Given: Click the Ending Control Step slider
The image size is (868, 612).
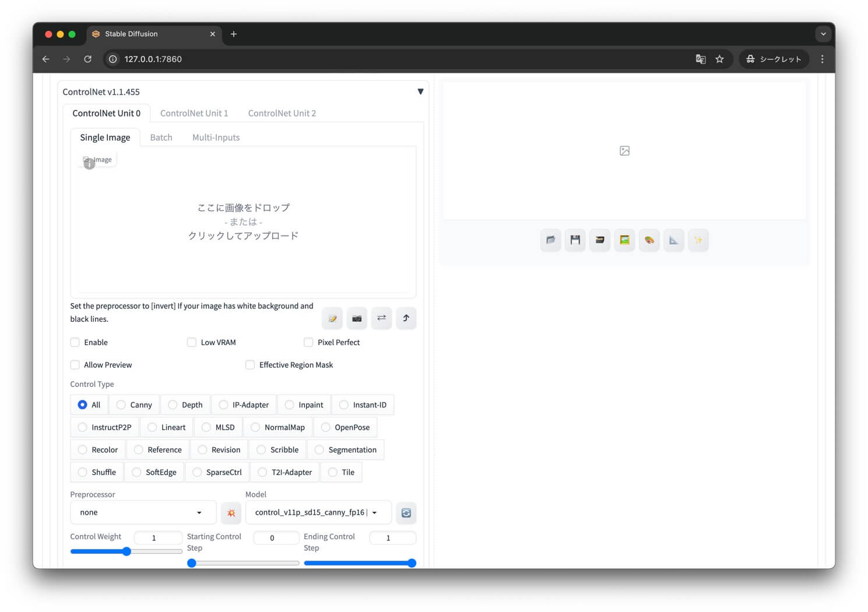Looking at the screenshot, I should point(360,563).
